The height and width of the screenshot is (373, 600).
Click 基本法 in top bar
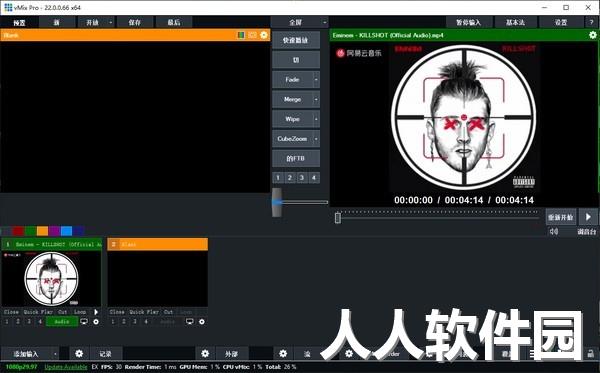(x=515, y=23)
